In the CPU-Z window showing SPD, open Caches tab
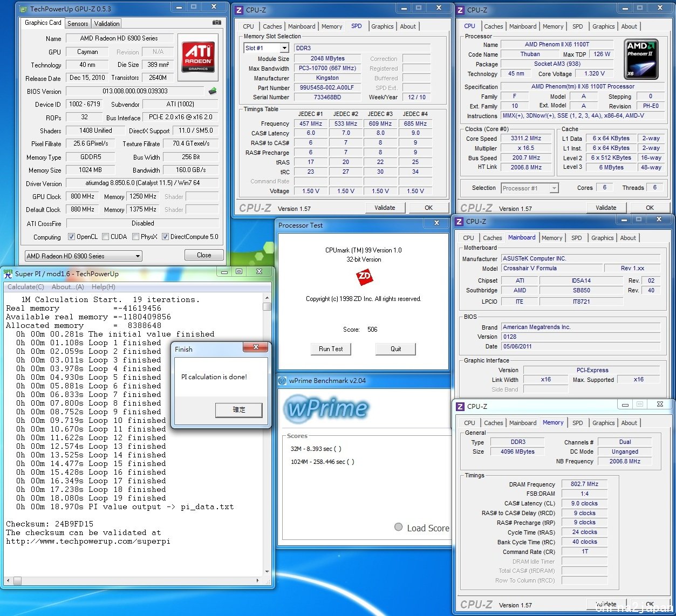 (272, 26)
